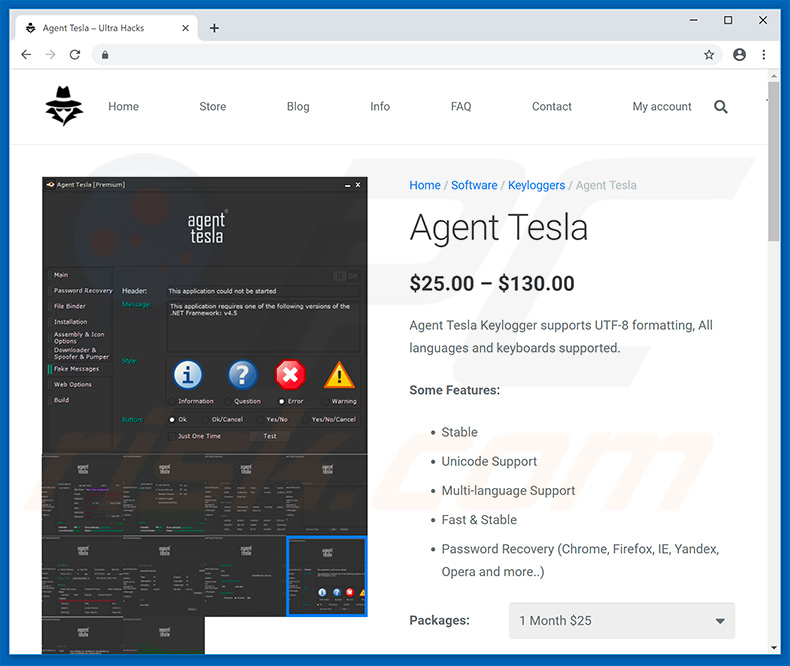Open the site search magnifier icon

(720, 107)
